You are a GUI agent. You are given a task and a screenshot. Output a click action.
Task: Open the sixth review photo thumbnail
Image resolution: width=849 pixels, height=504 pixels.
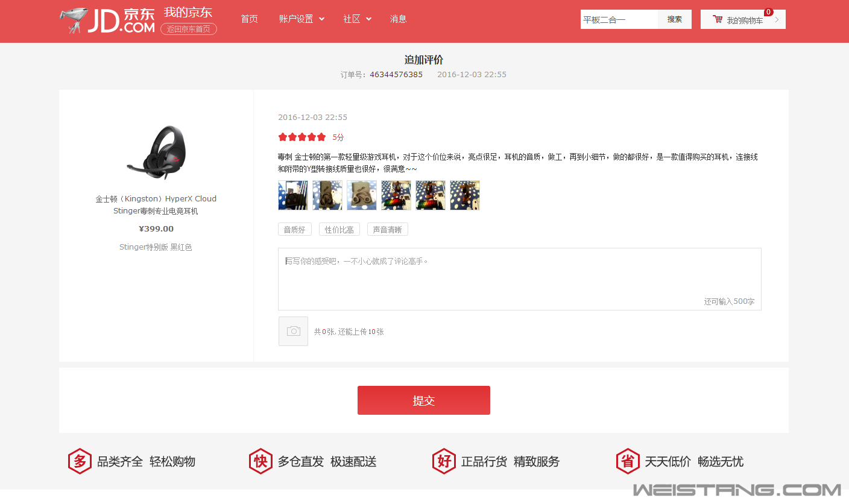[465, 195]
